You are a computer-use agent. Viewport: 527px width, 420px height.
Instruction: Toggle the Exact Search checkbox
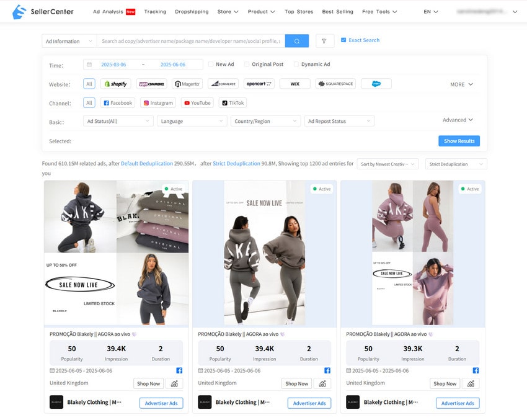(343, 40)
